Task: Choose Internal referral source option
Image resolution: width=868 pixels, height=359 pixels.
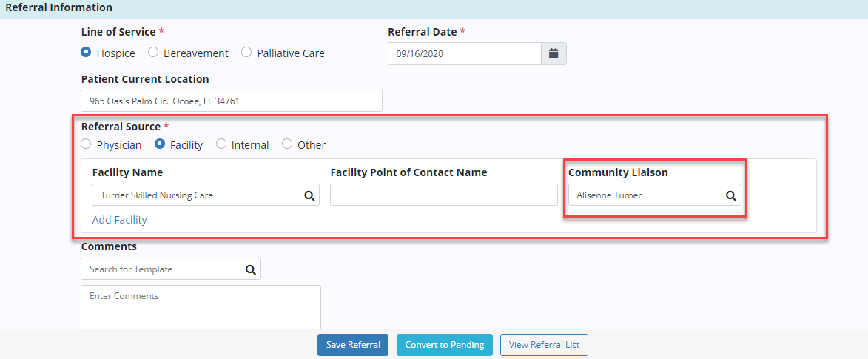Action: coord(221,144)
